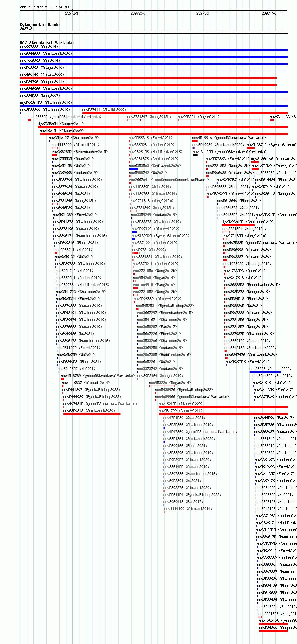Click the 239720k ruler position label
Viewport: 297px width, 644px height.
137,13
